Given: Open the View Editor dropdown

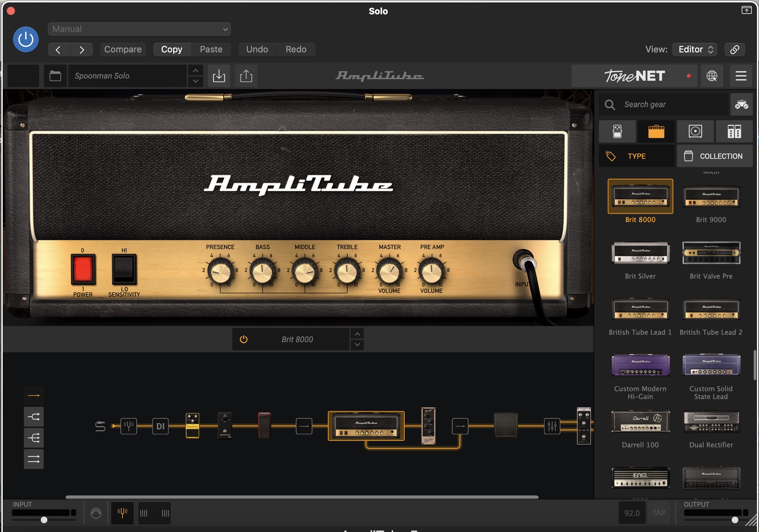Looking at the screenshot, I should pos(695,50).
